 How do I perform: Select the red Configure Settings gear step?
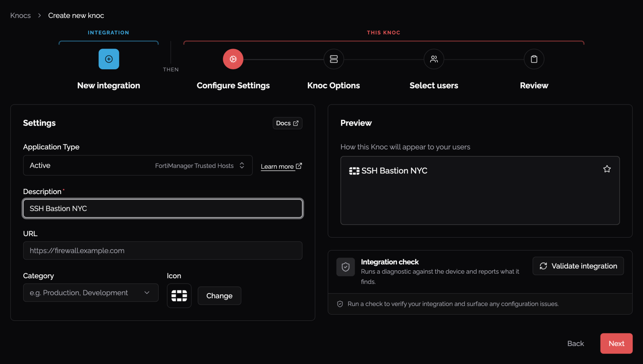(x=233, y=59)
